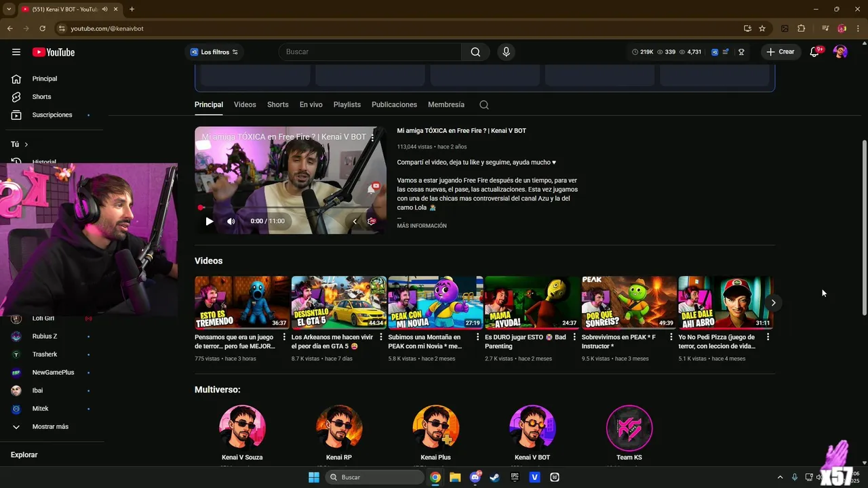The image size is (868, 488).
Task: Search within channel using magnifier tab icon
Action: click(484, 105)
